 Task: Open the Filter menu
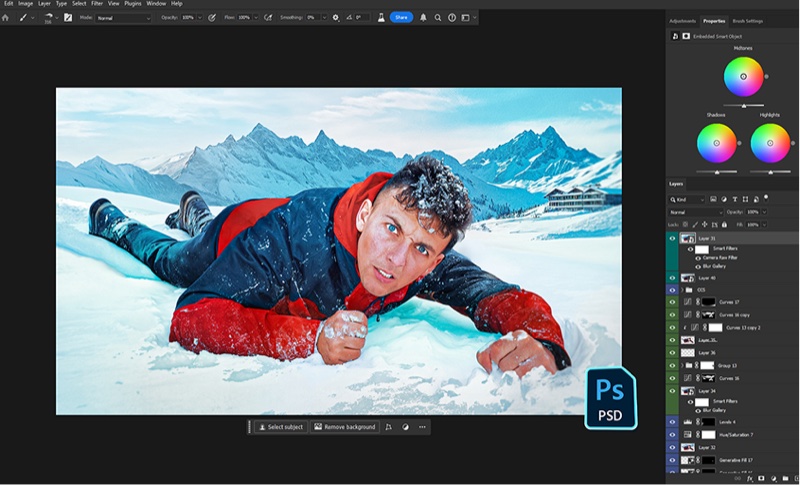pos(97,4)
